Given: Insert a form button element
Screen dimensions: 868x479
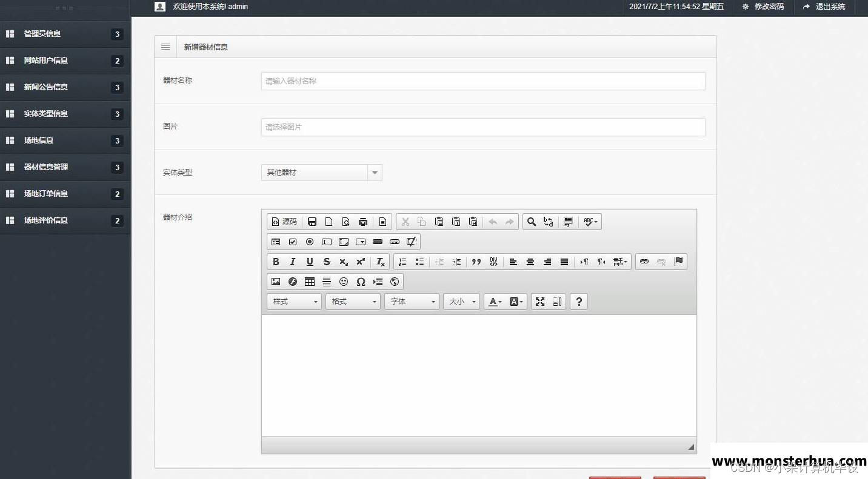Looking at the screenshot, I should tap(378, 242).
